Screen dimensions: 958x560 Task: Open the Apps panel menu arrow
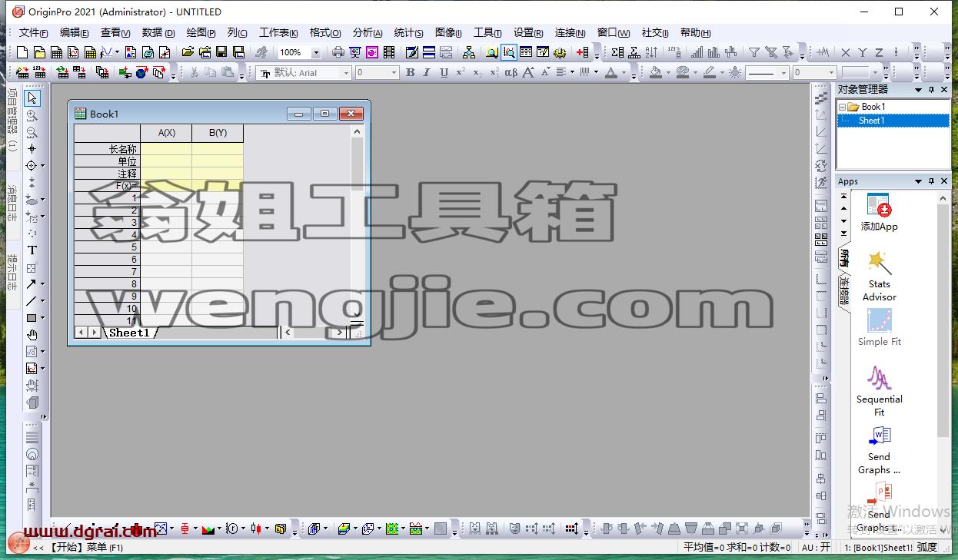pyautogui.click(x=918, y=181)
